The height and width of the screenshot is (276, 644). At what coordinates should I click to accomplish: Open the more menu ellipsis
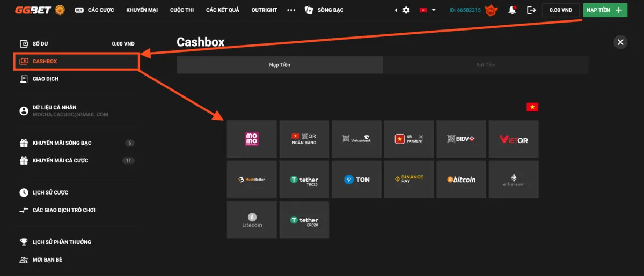tap(291, 10)
